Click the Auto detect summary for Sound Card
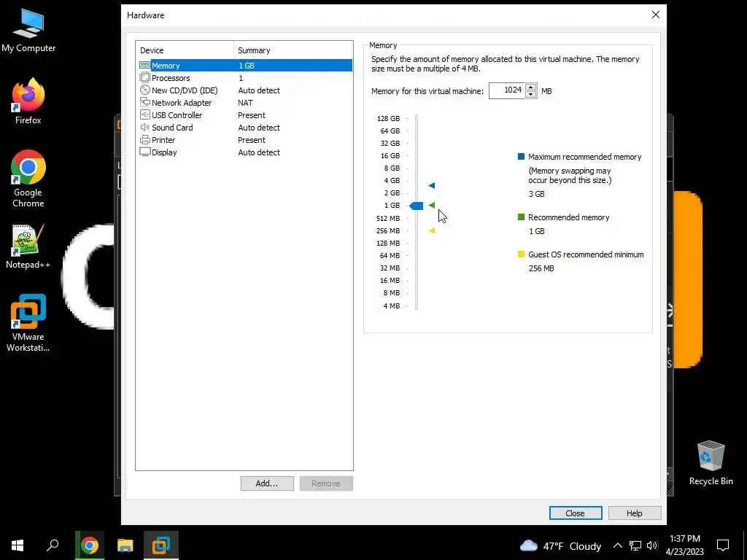The image size is (747, 560). 259,127
